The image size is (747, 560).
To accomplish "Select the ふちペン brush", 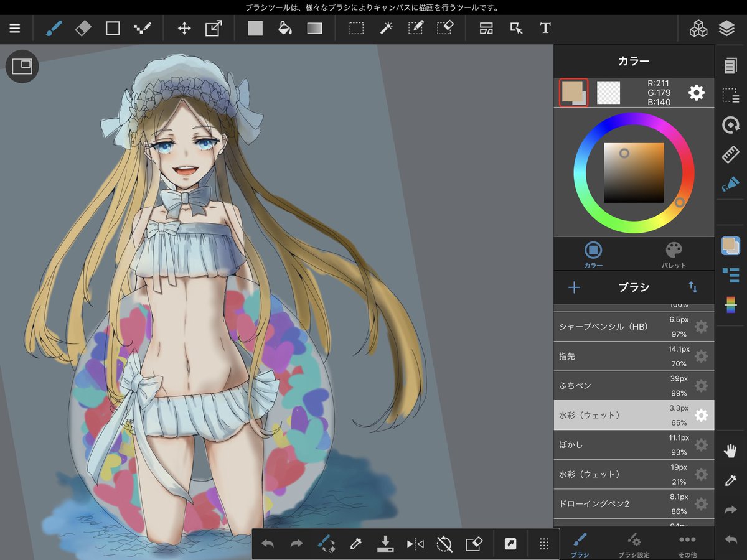I will (634, 386).
